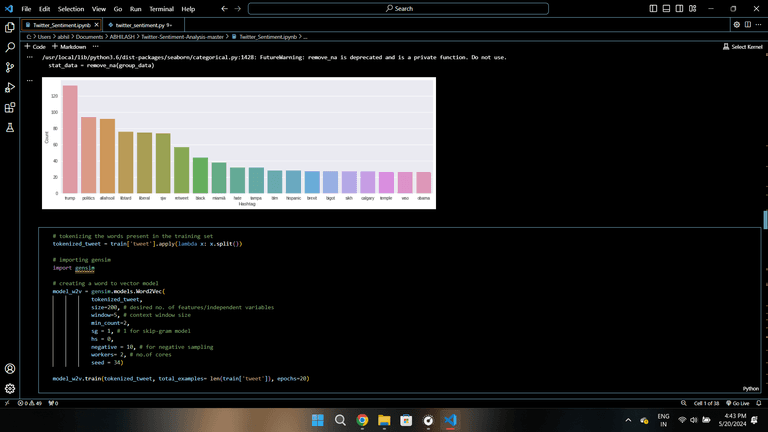The height and width of the screenshot is (432, 768).
Task: Open the Windows Start button
Action: (x=318, y=420)
